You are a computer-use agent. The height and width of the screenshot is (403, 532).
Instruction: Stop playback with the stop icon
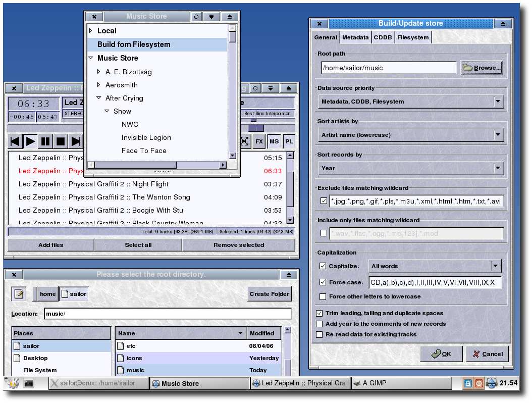[x=61, y=141]
